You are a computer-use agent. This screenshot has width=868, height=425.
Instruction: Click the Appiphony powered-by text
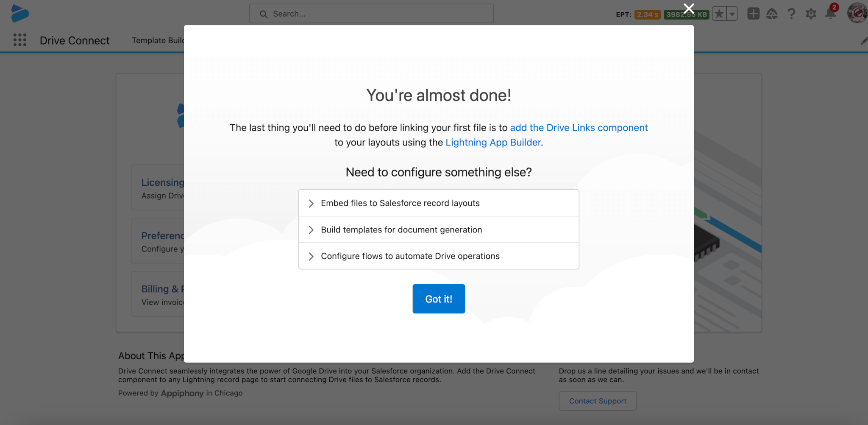[182, 393]
